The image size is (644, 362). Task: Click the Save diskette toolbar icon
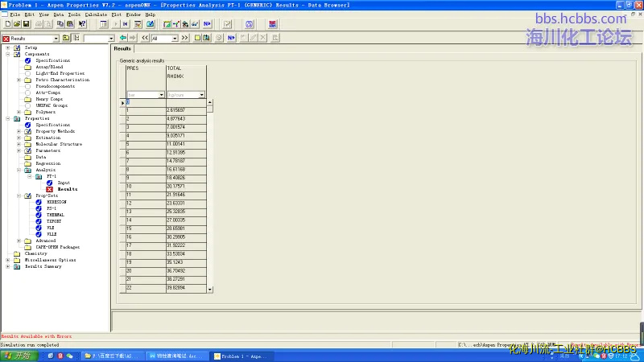26,24
